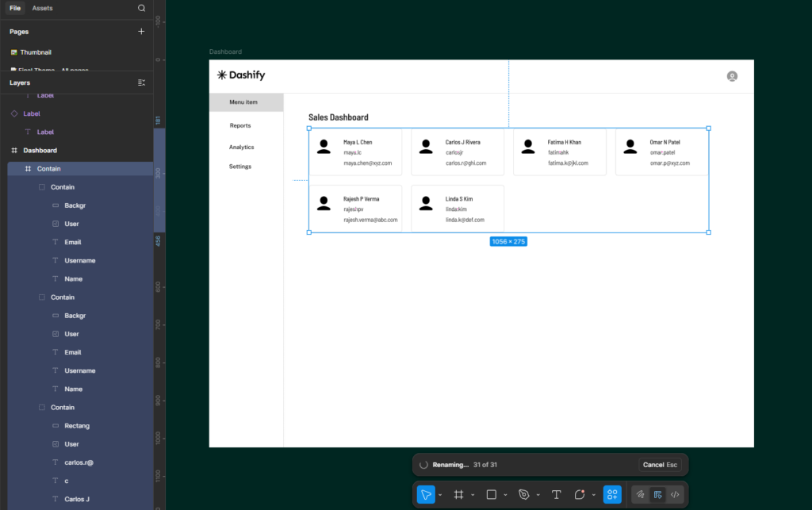Open the Thumbnail page
This screenshot has width=812, height=510.
pyautogui.click(x=36, y=52)
